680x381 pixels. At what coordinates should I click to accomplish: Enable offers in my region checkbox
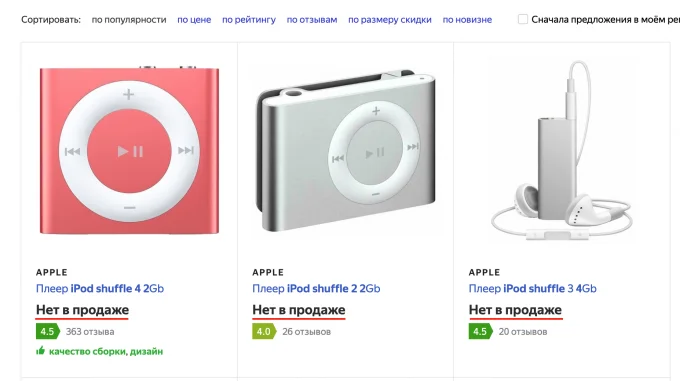click(x=523, y=20)
